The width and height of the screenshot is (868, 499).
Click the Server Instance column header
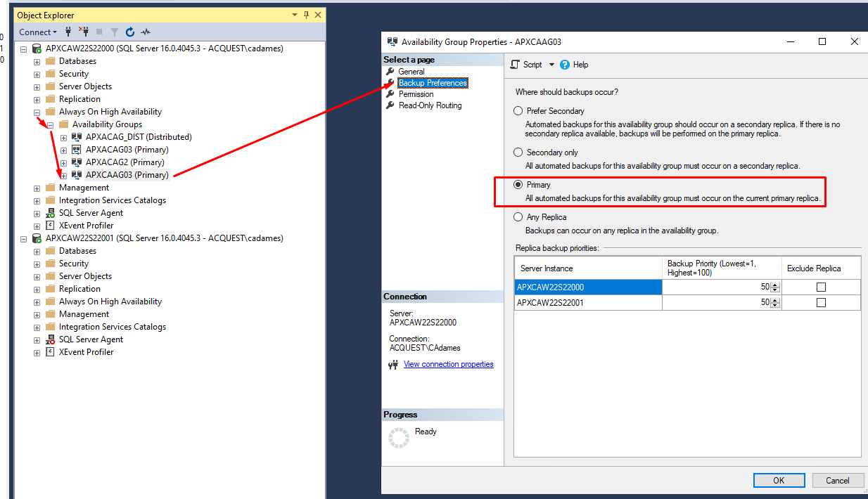tap(588, 268)
